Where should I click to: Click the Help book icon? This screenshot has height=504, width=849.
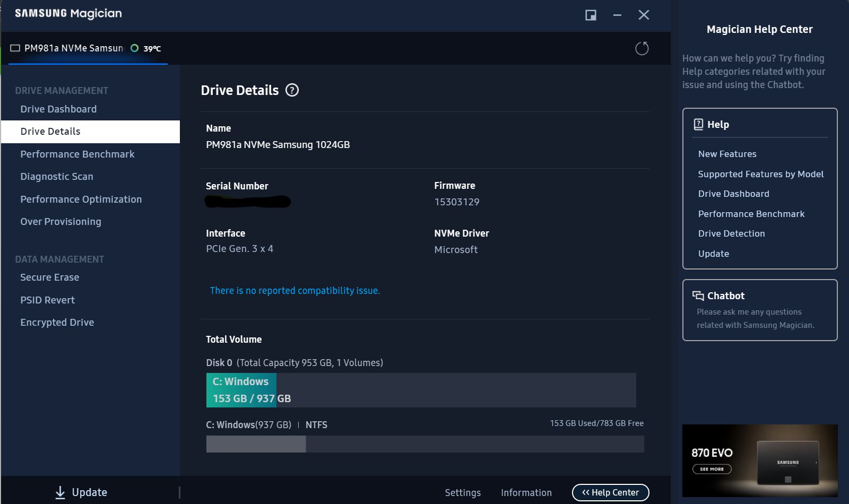point(698,124)
